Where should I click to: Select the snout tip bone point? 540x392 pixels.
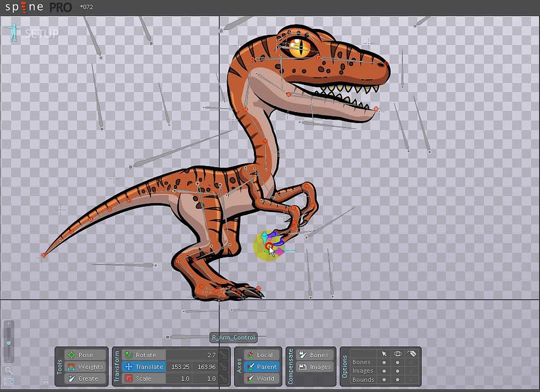pyautogui.click(x=386, y=64)
